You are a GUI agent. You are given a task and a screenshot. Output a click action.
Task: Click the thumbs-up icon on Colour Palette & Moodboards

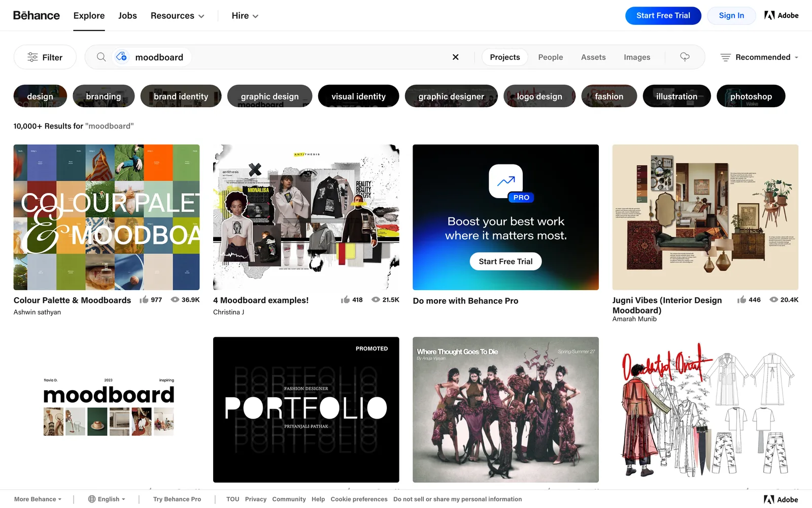[144, 300]
